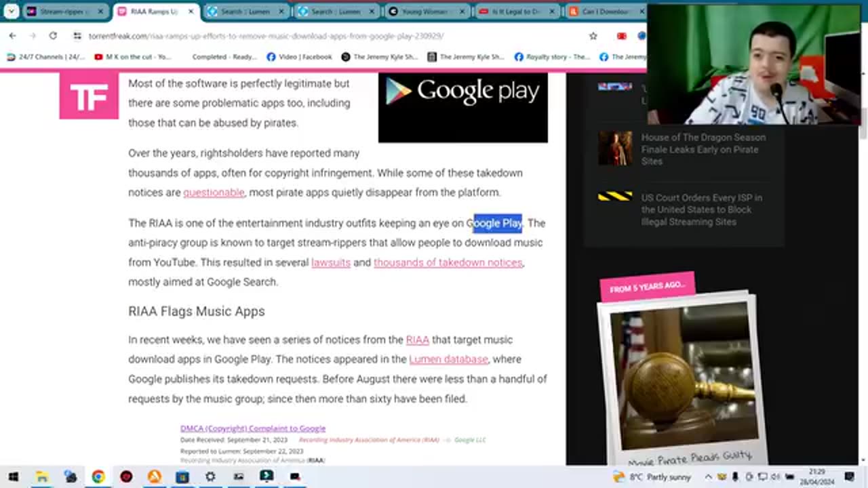Close the Is It Legal tab
The height and width of the screenshot is (488, 868).
pos(552,12)
